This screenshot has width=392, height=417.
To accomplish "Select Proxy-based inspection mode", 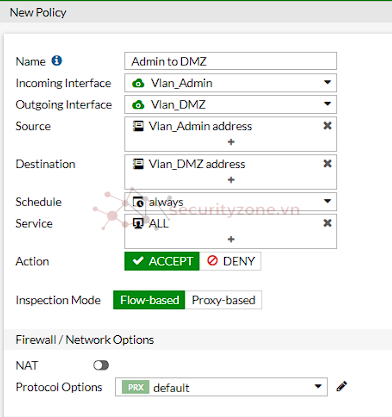I will 223,300.
